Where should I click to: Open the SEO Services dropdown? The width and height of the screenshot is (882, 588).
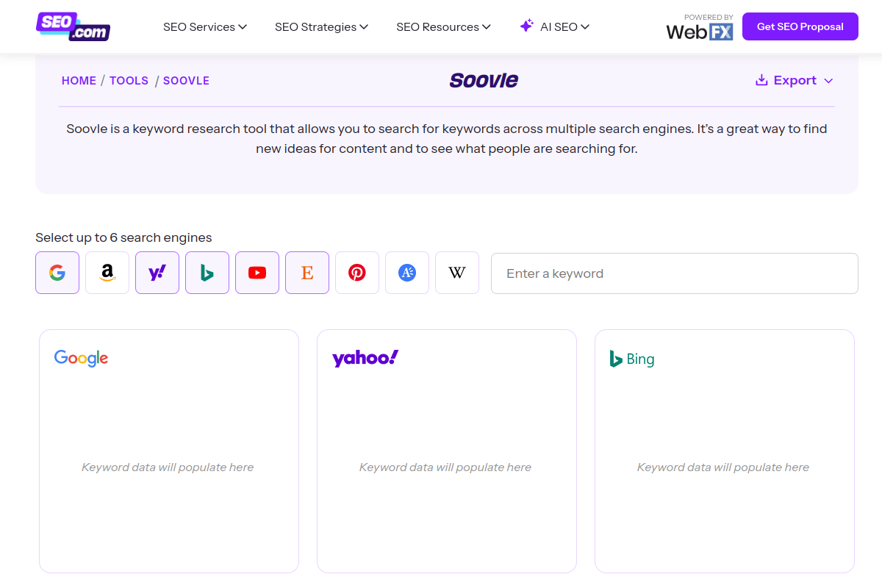coord(205,26)
